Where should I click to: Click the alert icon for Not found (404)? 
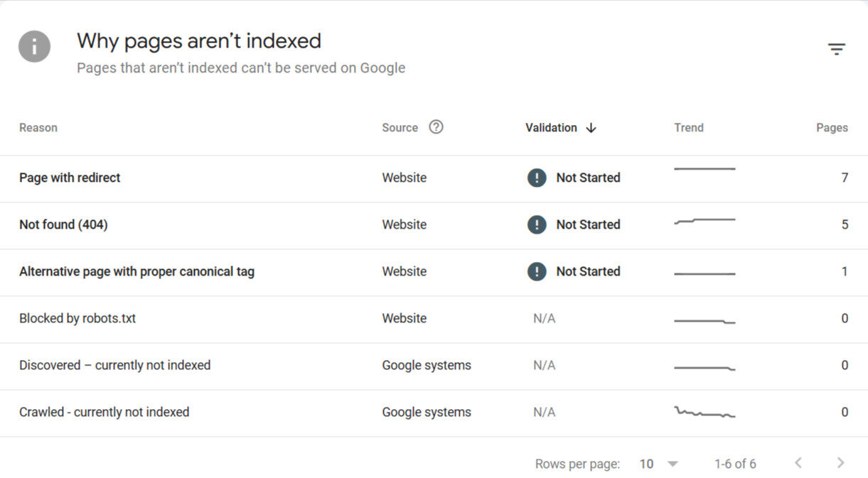[x=537, y=224]
